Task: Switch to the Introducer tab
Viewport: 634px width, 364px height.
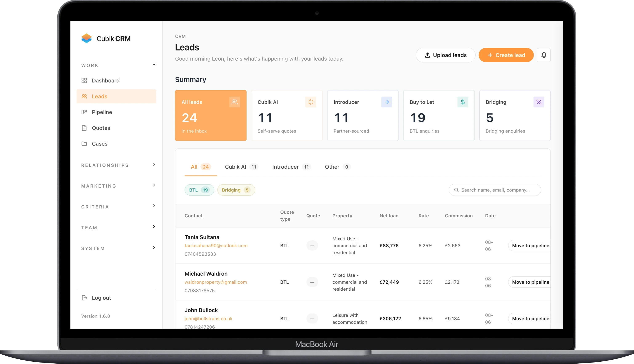Action: coord(291,167)
